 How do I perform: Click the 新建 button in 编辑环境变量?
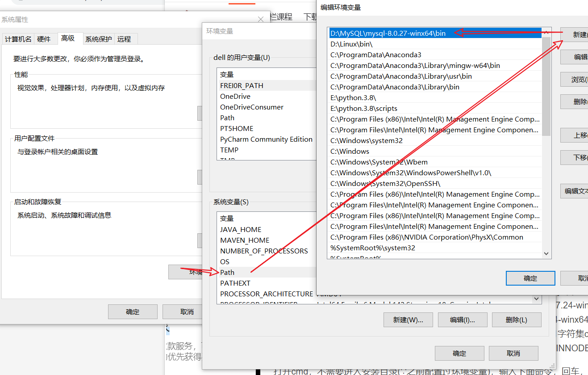click(x=574, y=35)
